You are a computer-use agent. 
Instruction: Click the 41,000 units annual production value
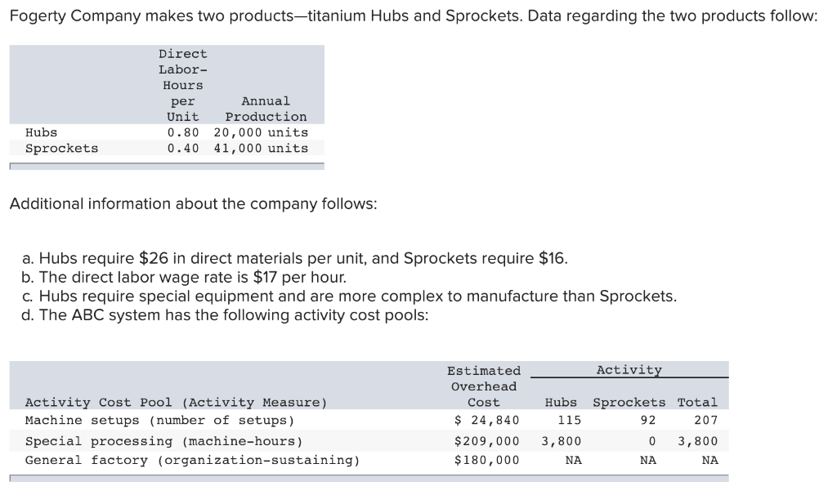(x=261, y=148)
